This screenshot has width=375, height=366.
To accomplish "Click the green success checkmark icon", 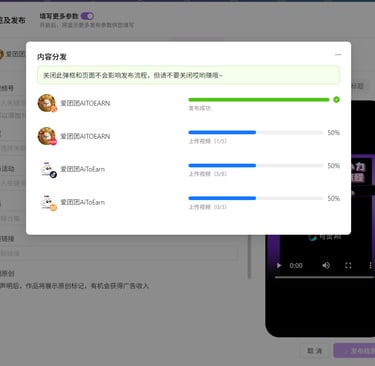I will click(x=336, y=100).
